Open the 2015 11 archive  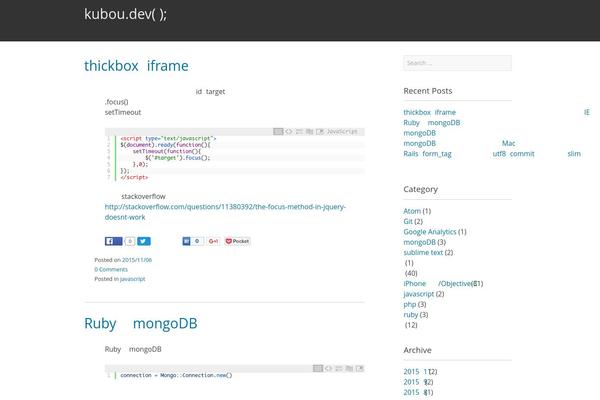click(x=416, y=371)
